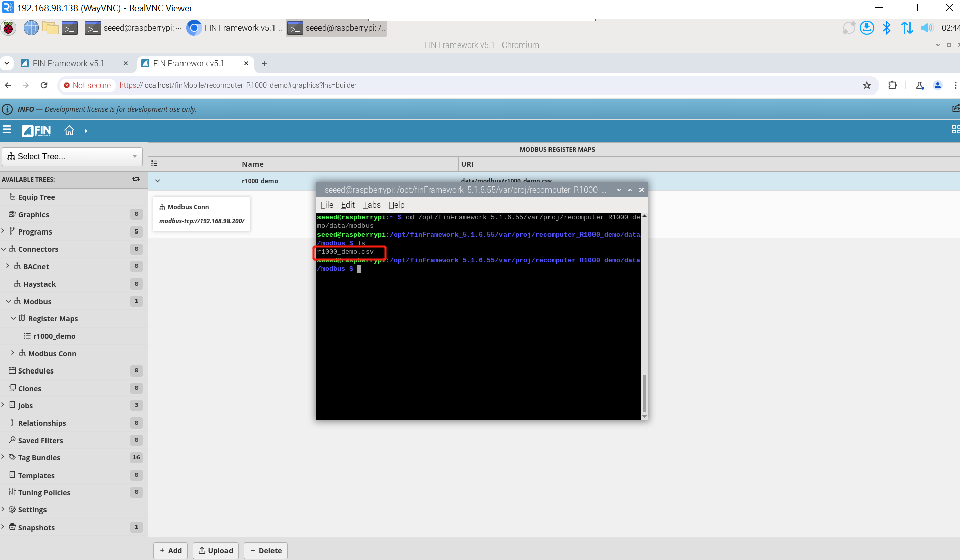Click the FIN Framework logo
This screenshot has height=560, width=960.
point(37,130)
